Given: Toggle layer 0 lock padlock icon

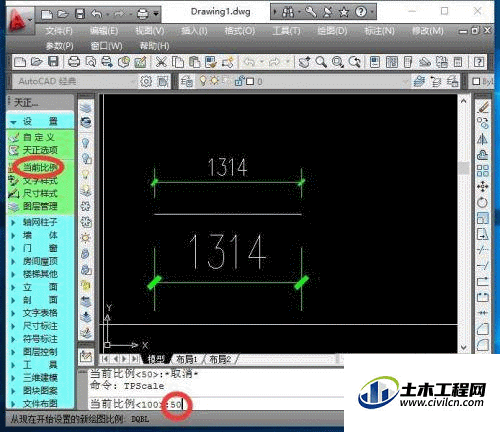Looking at the screenshot, I should (239, 81).
